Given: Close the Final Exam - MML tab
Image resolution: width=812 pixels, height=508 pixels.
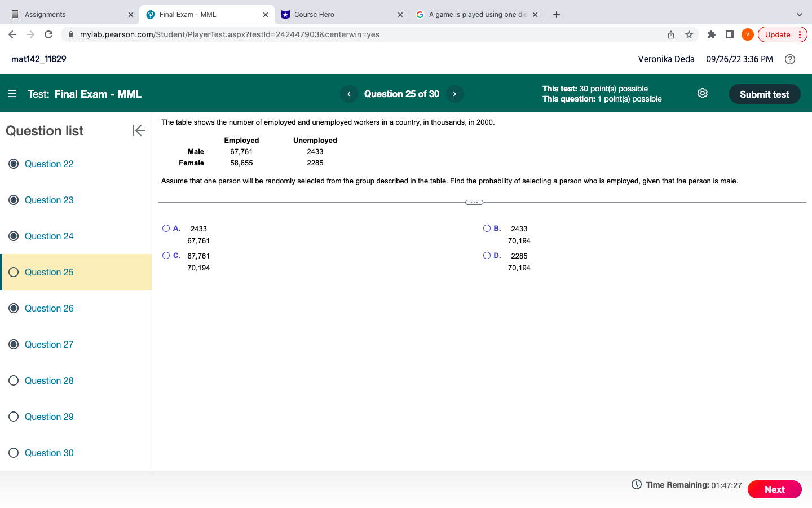Looking at the screenshot, I should [266, 15].
